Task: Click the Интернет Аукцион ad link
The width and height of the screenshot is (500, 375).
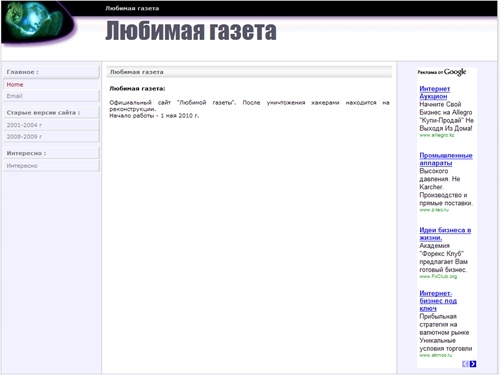Action: 435,93
